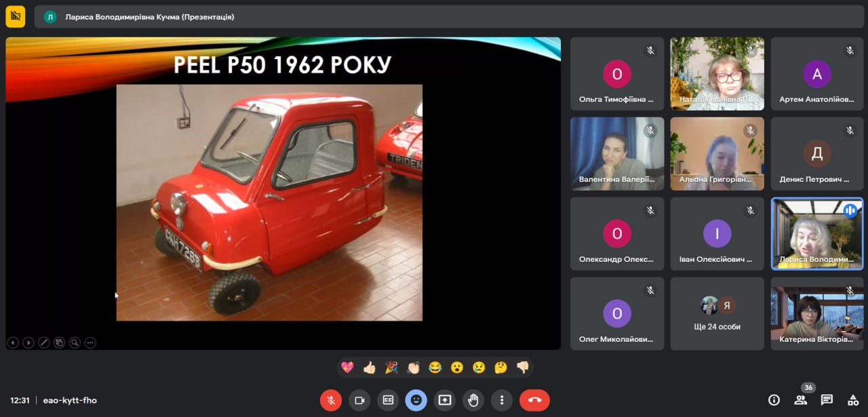Send the thumbs up reaction
Image resolution: width=868 pixels, height=417 pixels.
coord(370,368)
